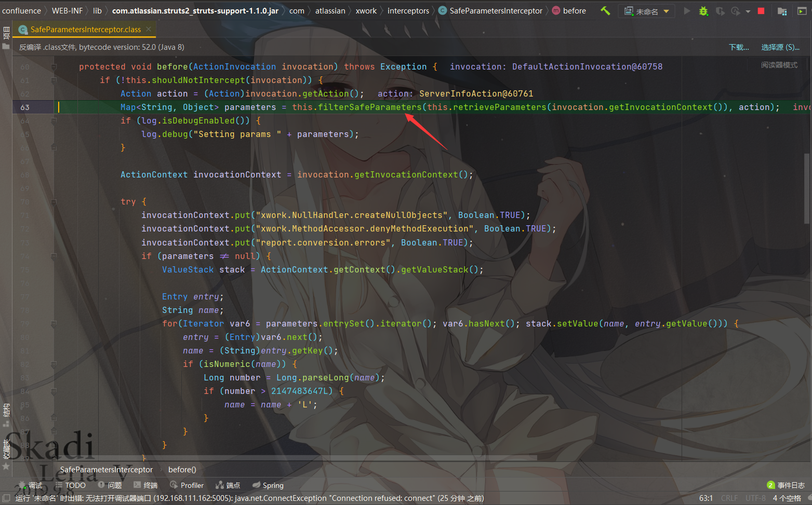Click the gray Run play icon

click(687, 11)
